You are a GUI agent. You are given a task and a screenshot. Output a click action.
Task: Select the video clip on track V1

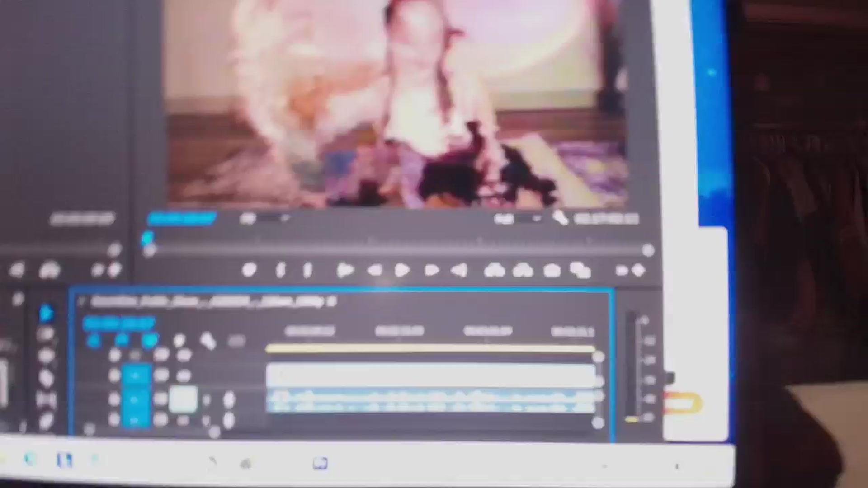click(x=431, y=376)
